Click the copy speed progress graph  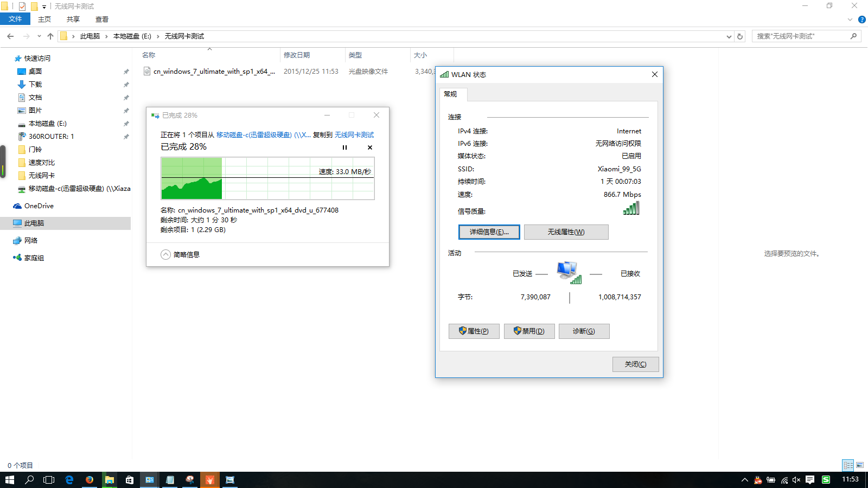(267, 178)
